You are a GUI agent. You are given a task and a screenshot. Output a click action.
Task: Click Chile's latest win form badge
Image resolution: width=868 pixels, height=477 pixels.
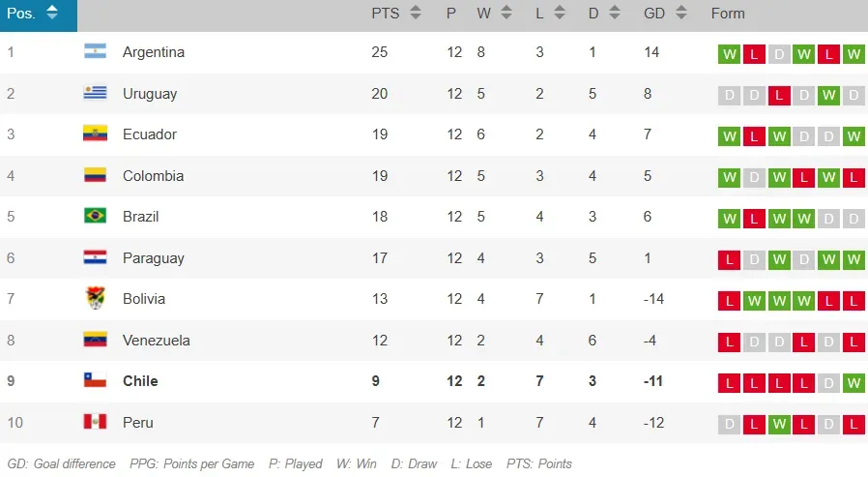854,383
